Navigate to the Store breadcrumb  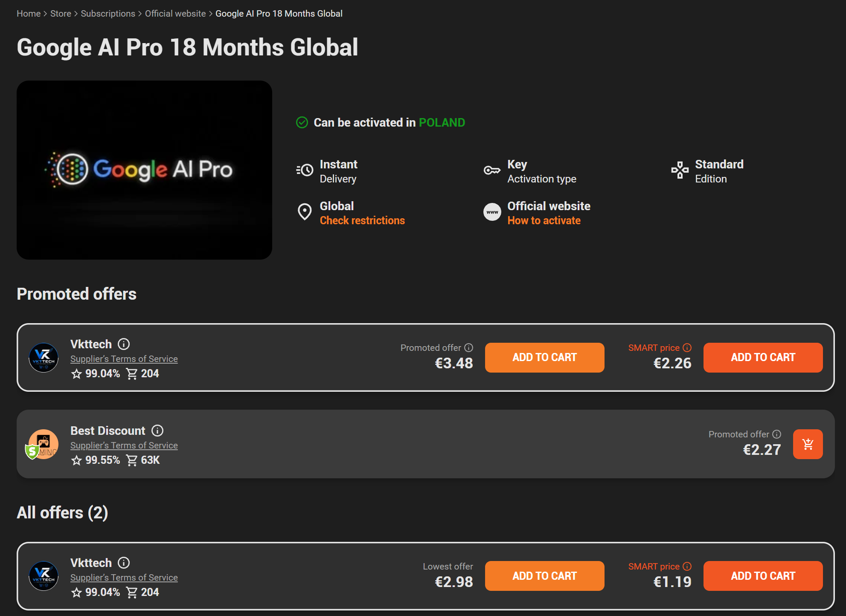point(61,14)
